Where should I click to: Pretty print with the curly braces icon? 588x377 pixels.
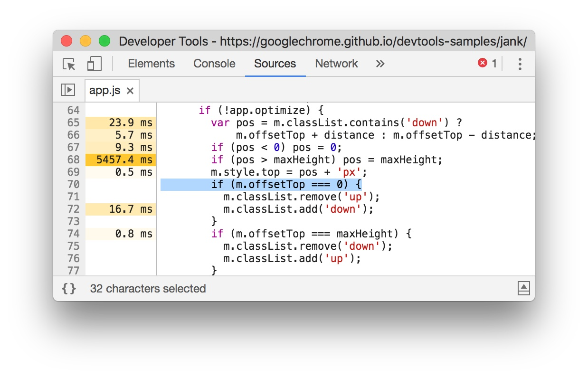tap(69, 288)
